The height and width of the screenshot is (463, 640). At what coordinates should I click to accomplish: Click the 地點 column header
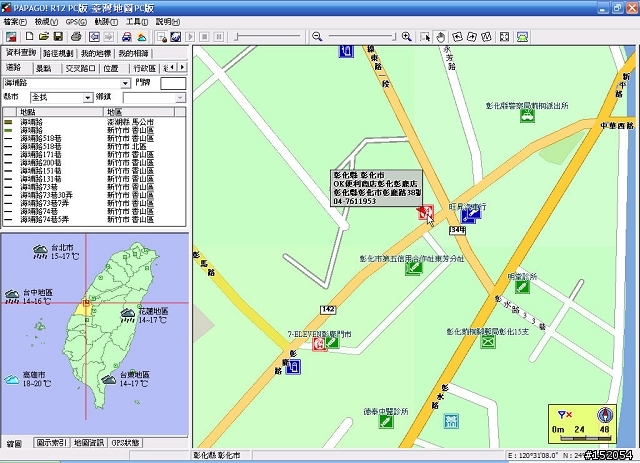[60, 112]
